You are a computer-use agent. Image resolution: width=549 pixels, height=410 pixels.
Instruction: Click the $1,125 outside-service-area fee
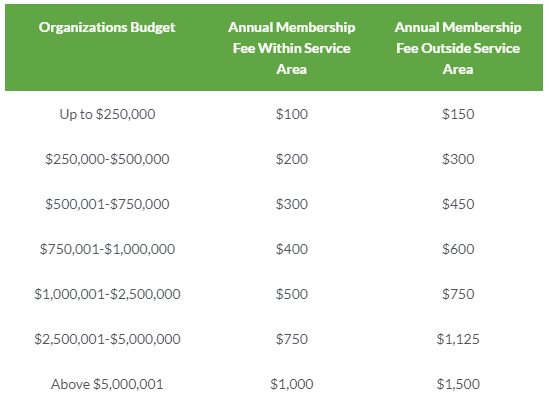coord(458,339)
